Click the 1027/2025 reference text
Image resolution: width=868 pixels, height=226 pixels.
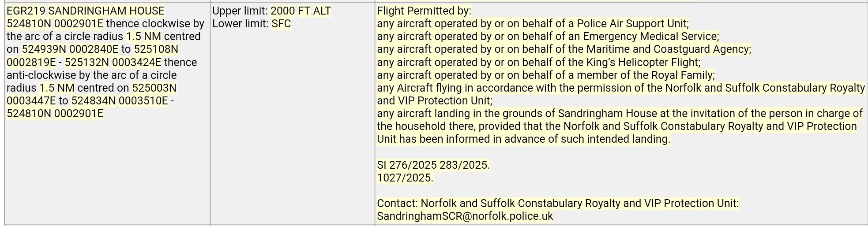pos(405,178)
